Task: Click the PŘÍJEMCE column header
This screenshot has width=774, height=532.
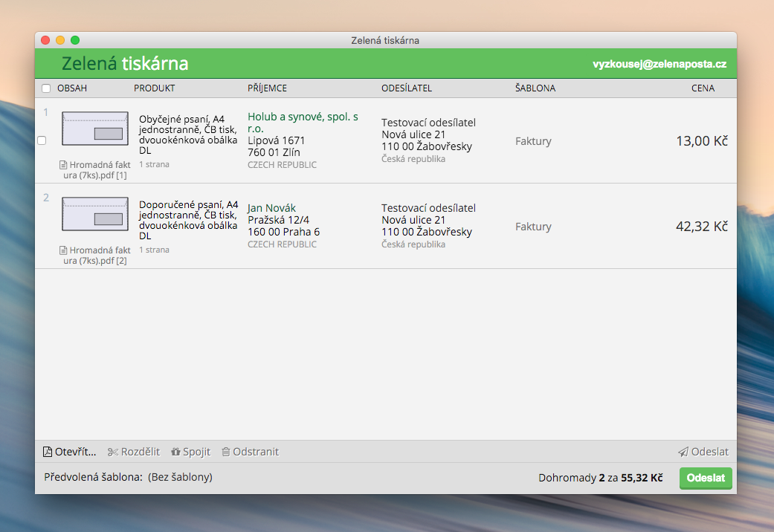Action: pos(267,88)
